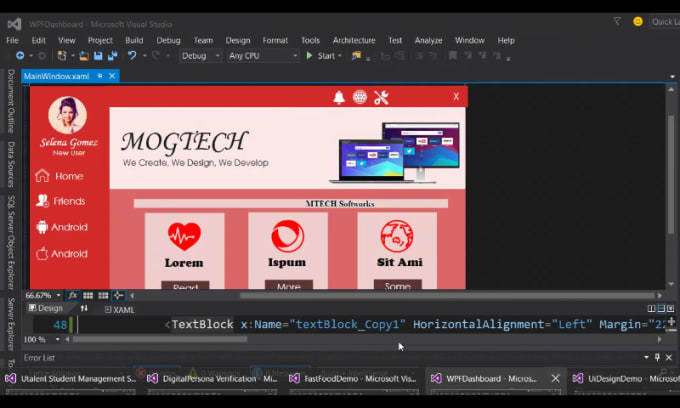Viewport: 680px width, 408px height.
Task: Swap Design and XAML panes
Action: (84, 308)
